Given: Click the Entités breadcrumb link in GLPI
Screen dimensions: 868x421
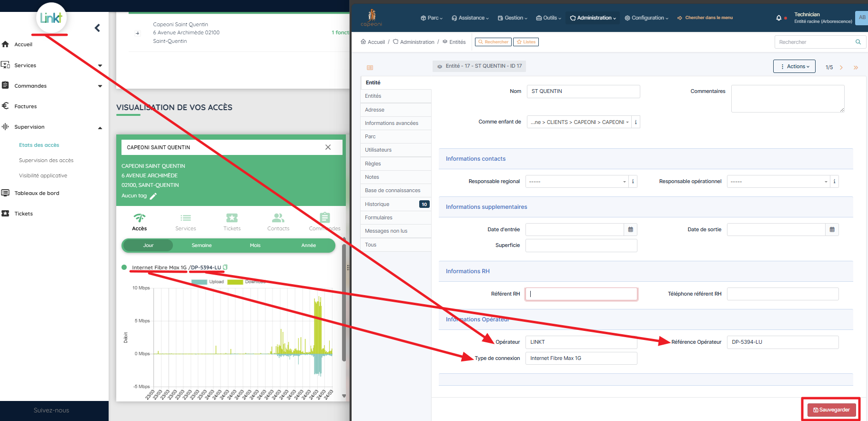Looking at the screenshot, I should 454,42.
